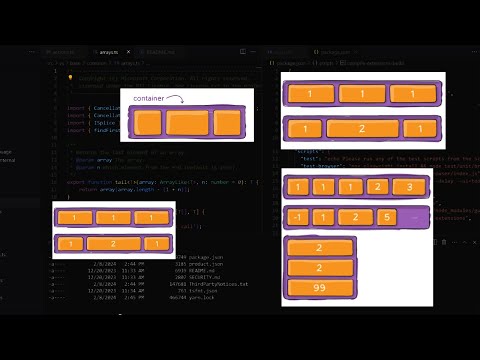
Task: Click ThirdPartyNotices.txt in the terminal listing
Action: pos(218,284)
